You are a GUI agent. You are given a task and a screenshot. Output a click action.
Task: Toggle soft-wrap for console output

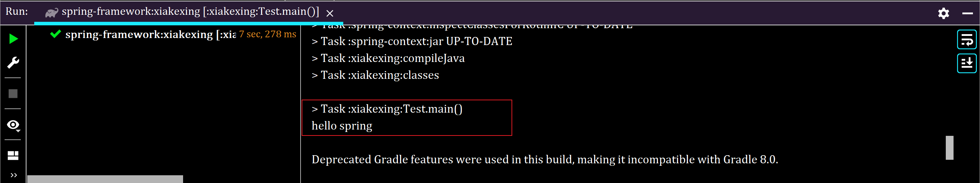point(967,39)
